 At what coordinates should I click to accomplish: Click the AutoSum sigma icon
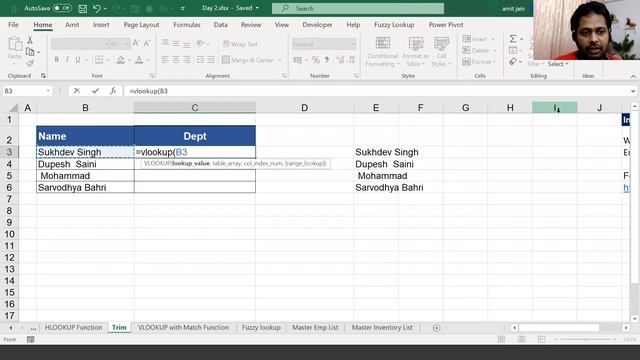(513, 39)
